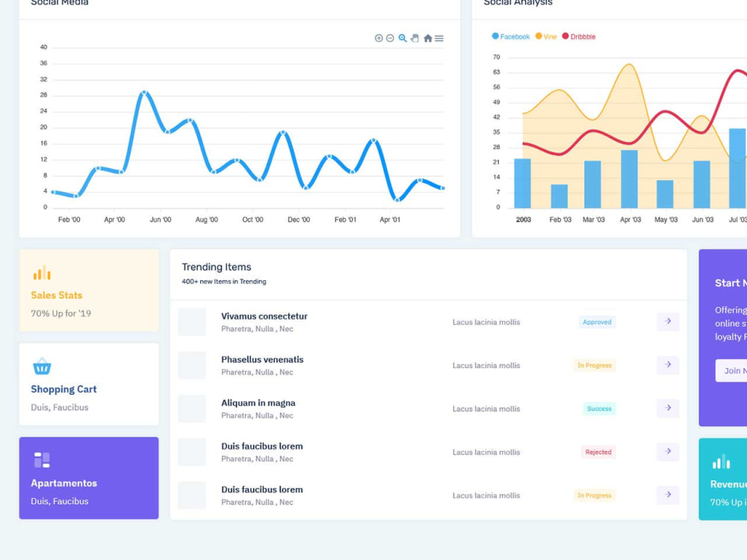Open arrow for the Rejected Duis faucibus row
747x560 pixels.
click(668, 452)
